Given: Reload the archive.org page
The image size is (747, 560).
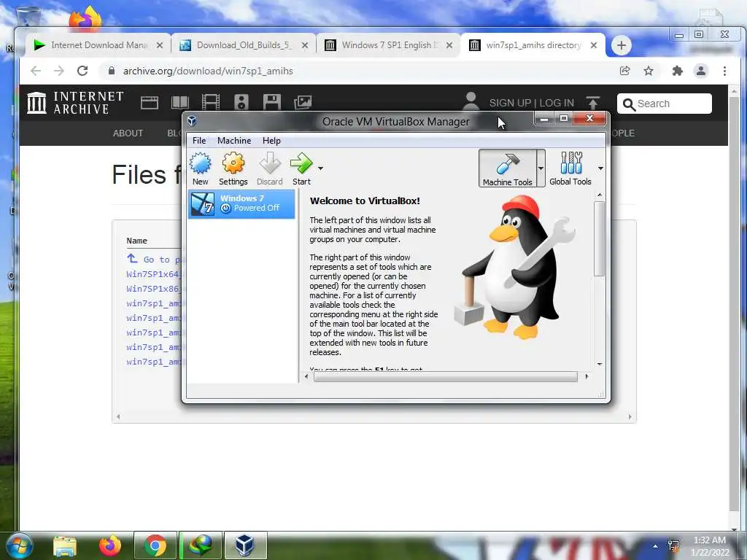Looking at the screenshot, I should (82, 71).
